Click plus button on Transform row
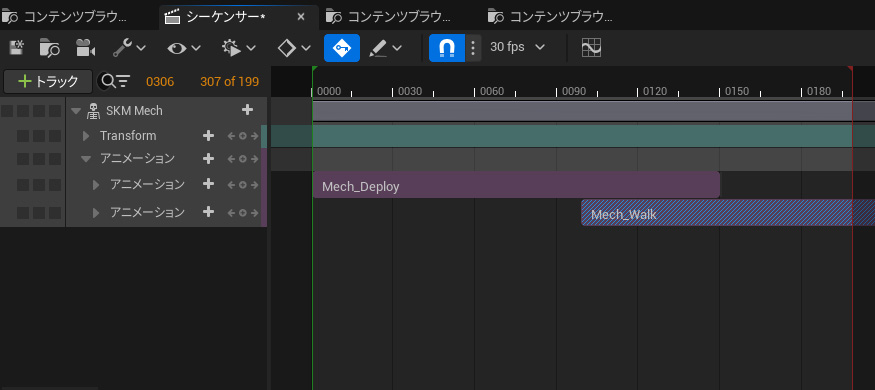 tap(208, 136)
